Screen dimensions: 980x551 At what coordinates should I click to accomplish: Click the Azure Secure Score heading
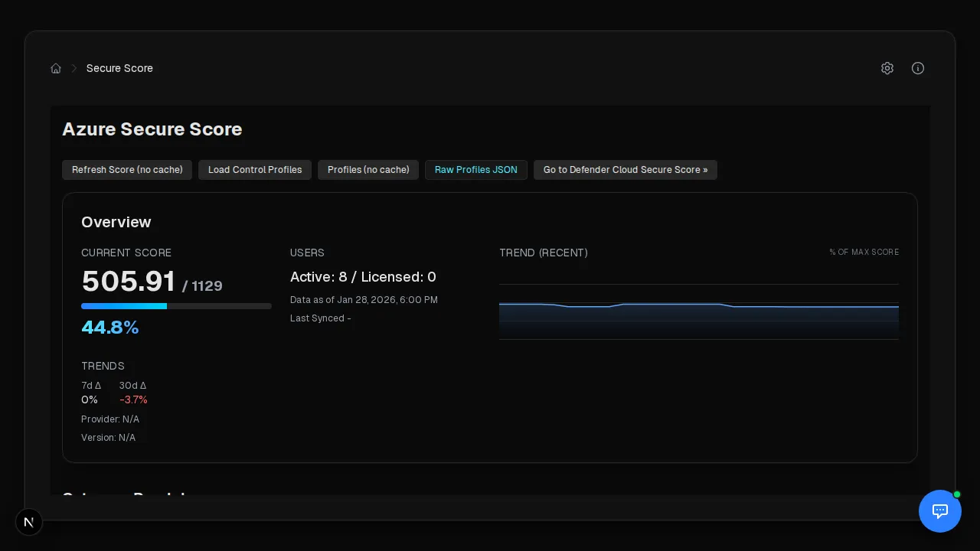pyautogui.click(x=152, y=129)
